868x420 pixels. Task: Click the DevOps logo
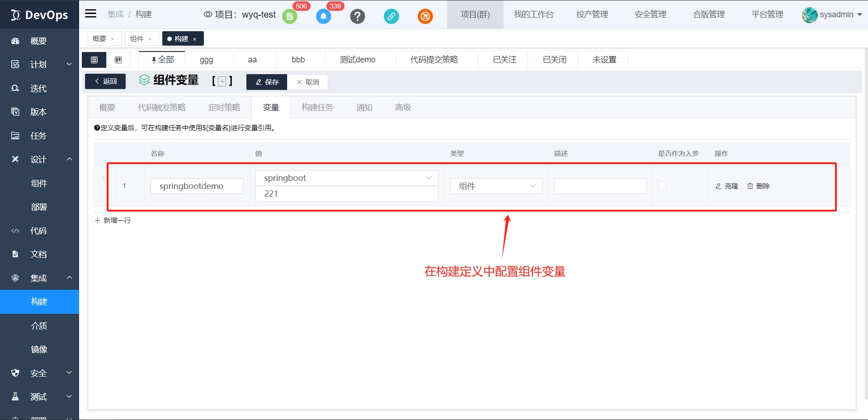(x=40, y=15)
